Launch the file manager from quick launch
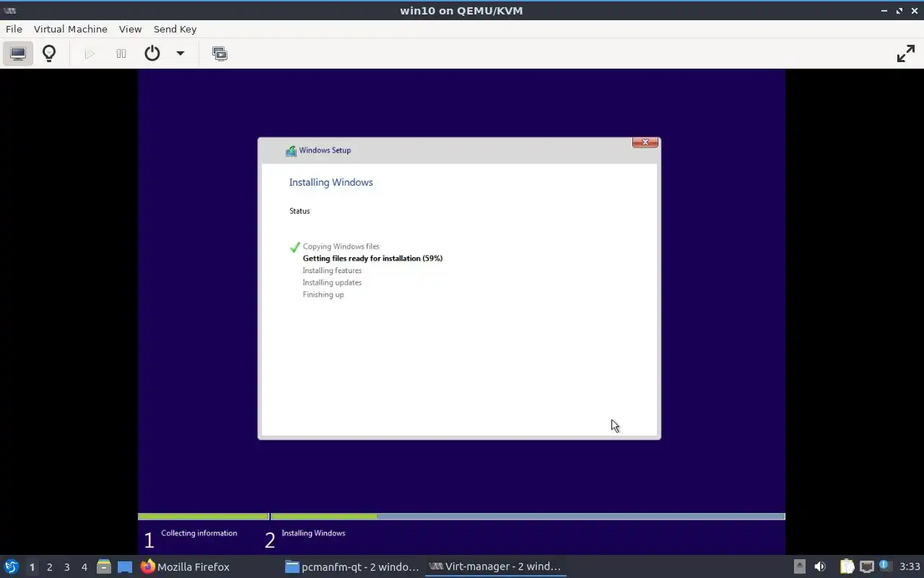Viewport: 924px width, 578px height. coord(104,567)
